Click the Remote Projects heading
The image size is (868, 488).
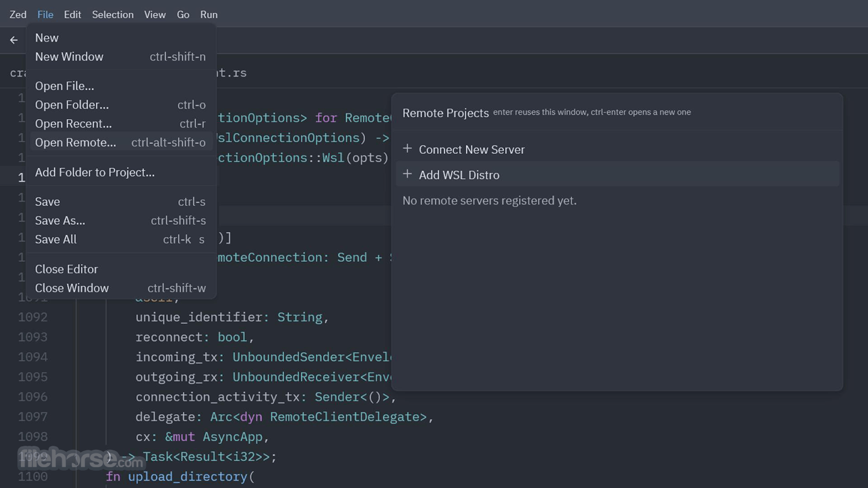point(446,113)
